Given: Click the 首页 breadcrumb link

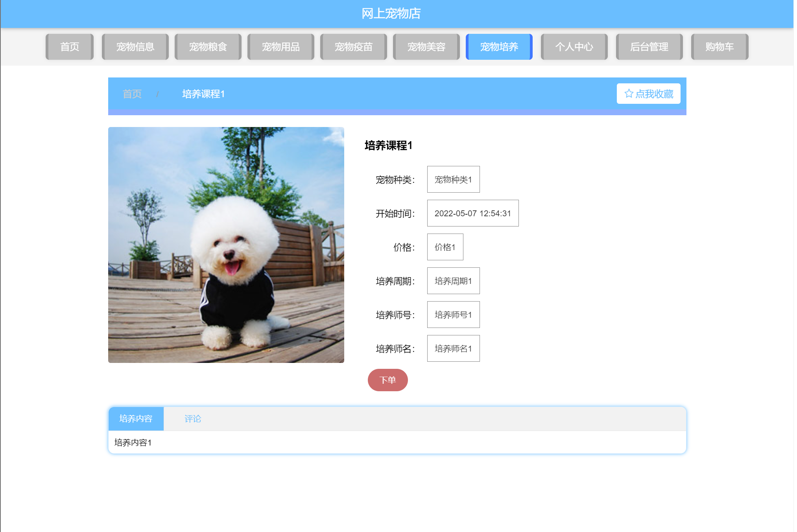Looking at the screenshot, I should [x=132, y=94].
